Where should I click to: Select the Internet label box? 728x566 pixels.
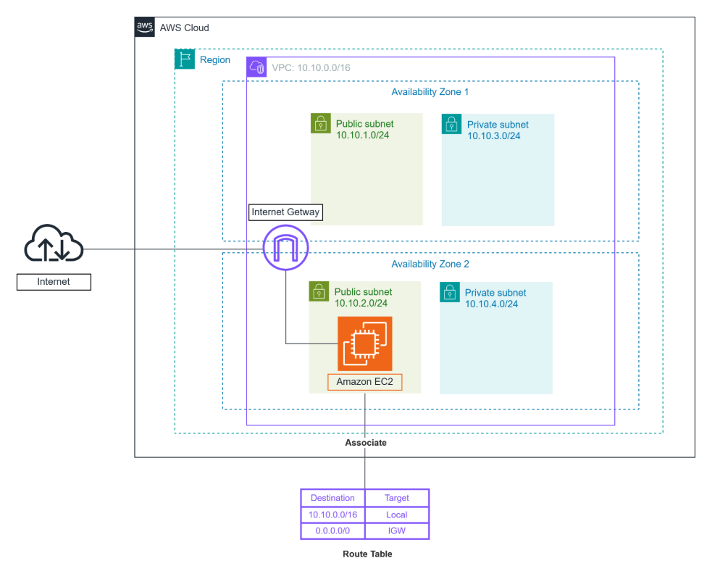click(54, 282)
